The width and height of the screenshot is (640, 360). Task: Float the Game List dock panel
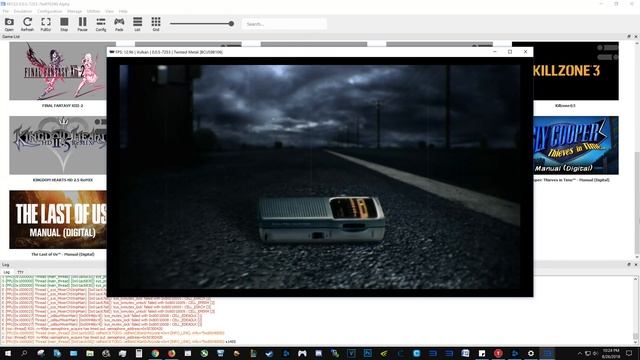pyautogui.click(x=629, y=36)
